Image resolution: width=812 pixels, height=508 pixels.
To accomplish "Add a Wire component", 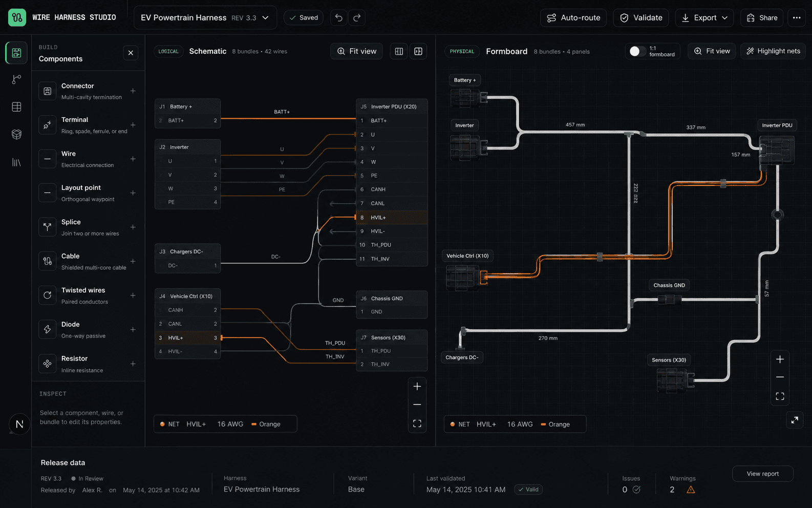I will 133,159.
